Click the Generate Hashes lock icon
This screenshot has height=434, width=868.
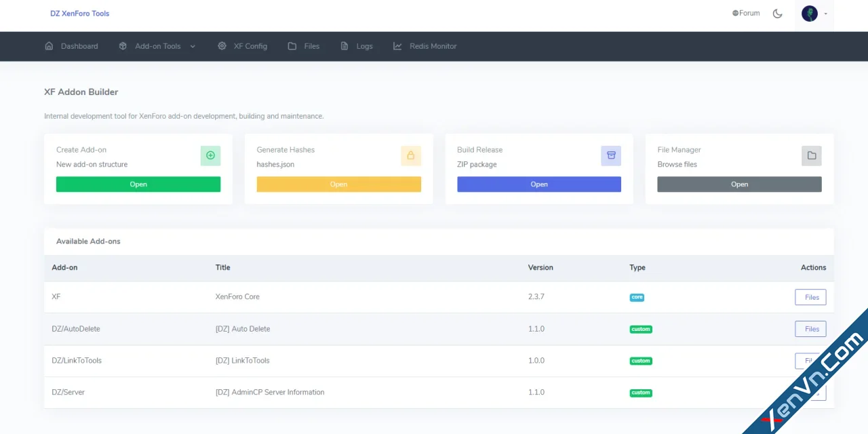(x=410, y=155)
